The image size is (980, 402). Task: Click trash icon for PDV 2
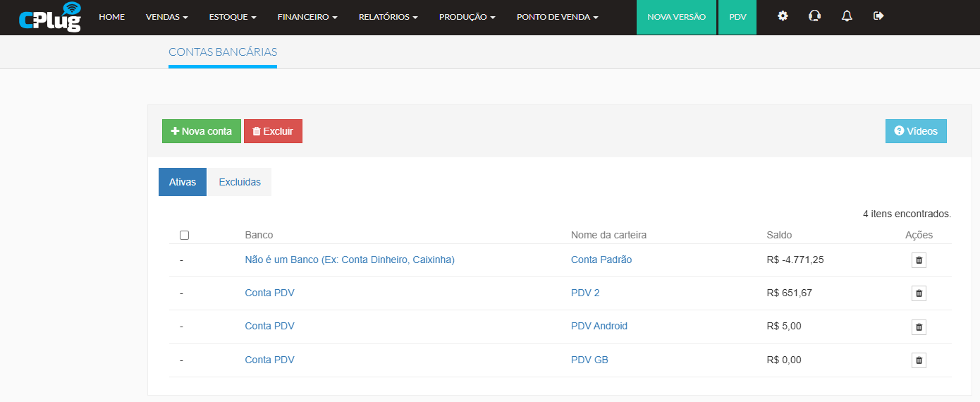tap(919, 293)
